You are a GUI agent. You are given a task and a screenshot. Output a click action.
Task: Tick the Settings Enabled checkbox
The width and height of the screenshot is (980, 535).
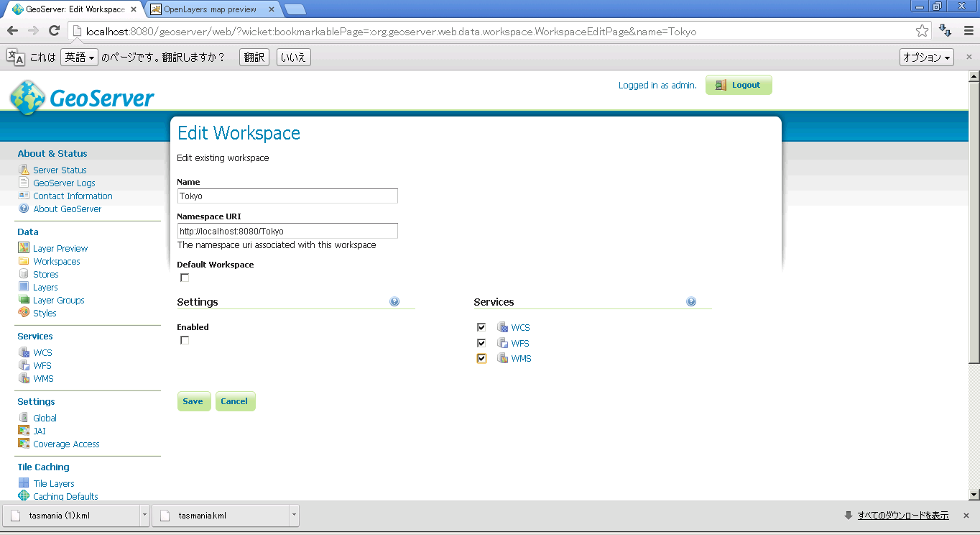(185, 340)
